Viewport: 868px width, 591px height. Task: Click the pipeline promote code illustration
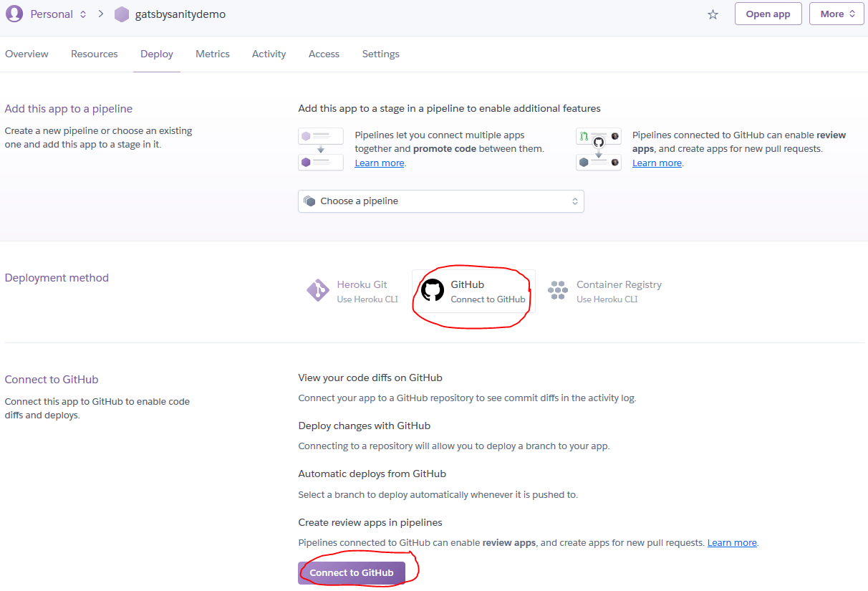click(x=321, y=149)
